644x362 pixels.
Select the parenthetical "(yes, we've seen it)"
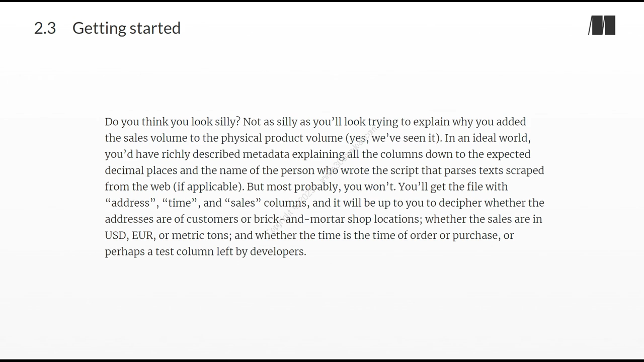coord(393,138)
